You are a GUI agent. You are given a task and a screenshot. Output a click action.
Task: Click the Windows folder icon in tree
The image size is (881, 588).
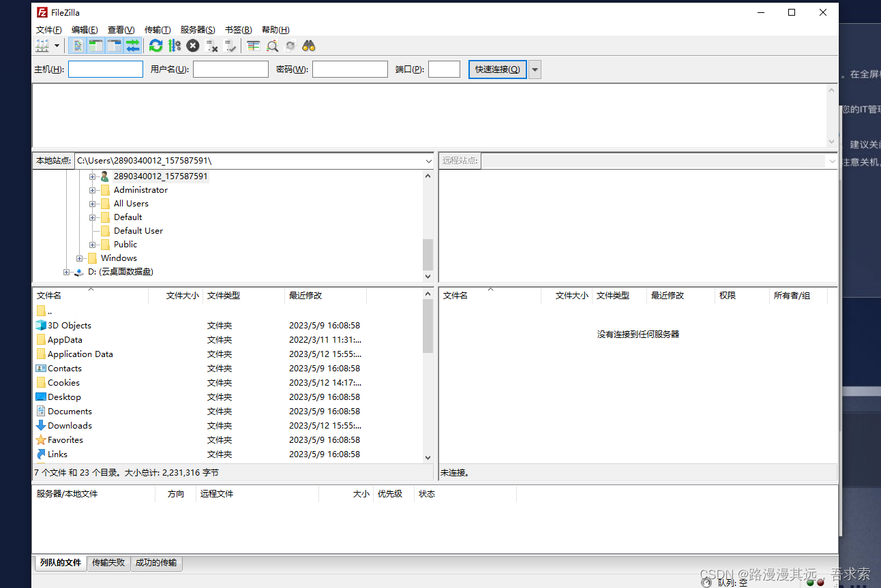(92, 258)
